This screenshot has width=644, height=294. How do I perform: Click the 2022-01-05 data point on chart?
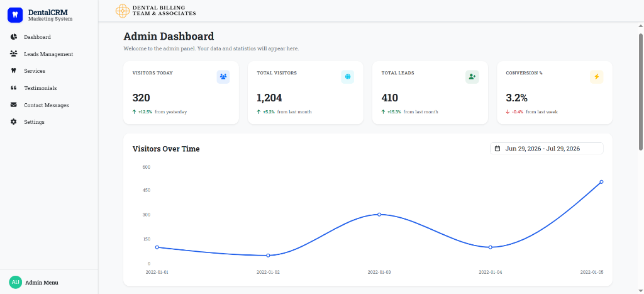point(601,181)
